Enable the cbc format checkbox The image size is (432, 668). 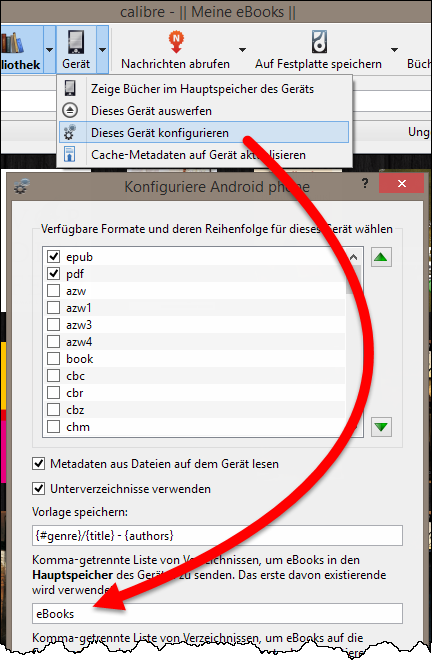click(53, 376)
